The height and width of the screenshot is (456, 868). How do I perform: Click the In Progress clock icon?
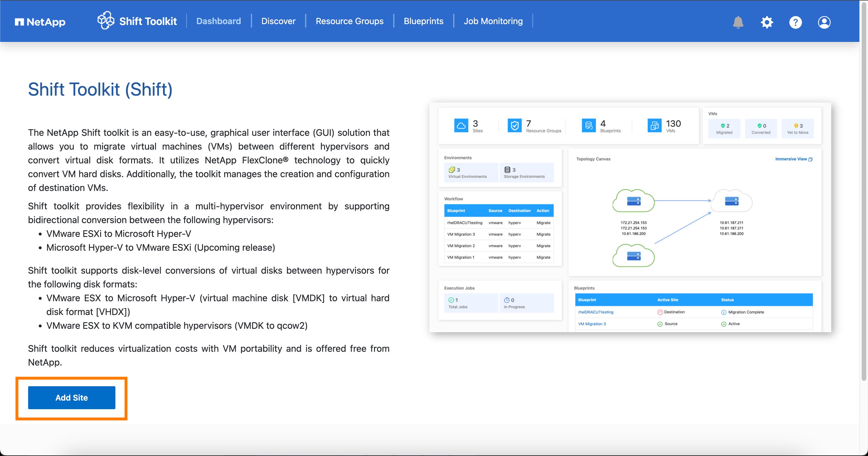click(507, 300)
